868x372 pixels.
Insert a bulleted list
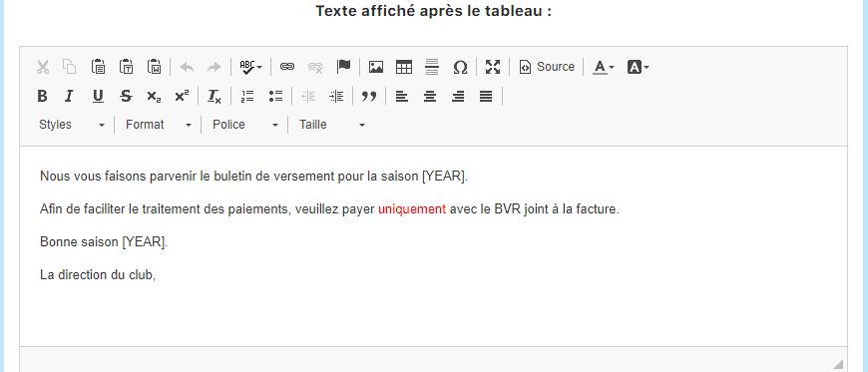pyautogui.click(x=275, y=97)
